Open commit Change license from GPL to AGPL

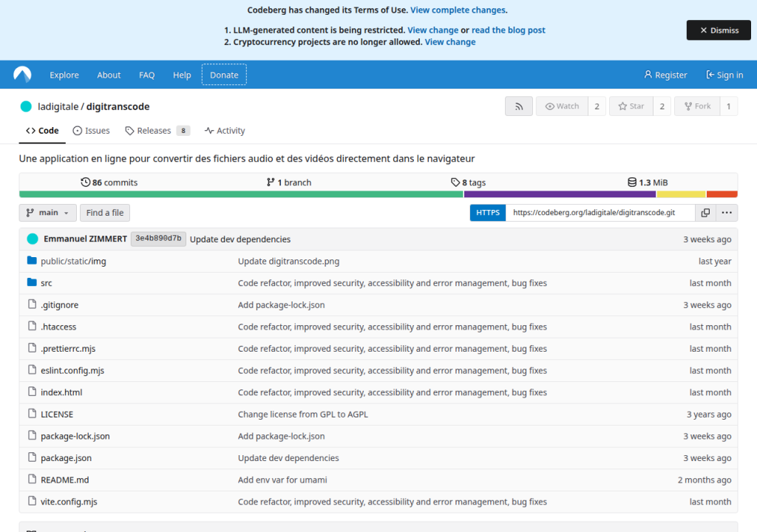pyautogui.click(x=302, y=415)
